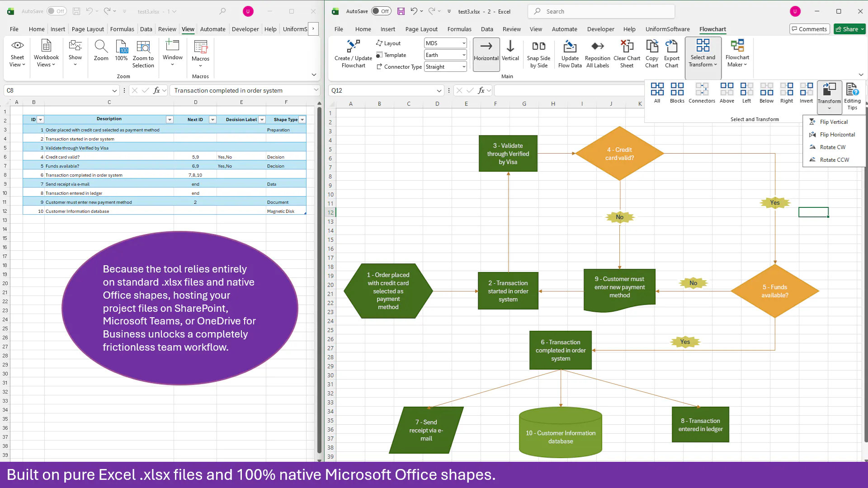The height and width of the screenshot is (488, 868).
Task: Click Save icon in right window
Action: [x=401, y=11]
